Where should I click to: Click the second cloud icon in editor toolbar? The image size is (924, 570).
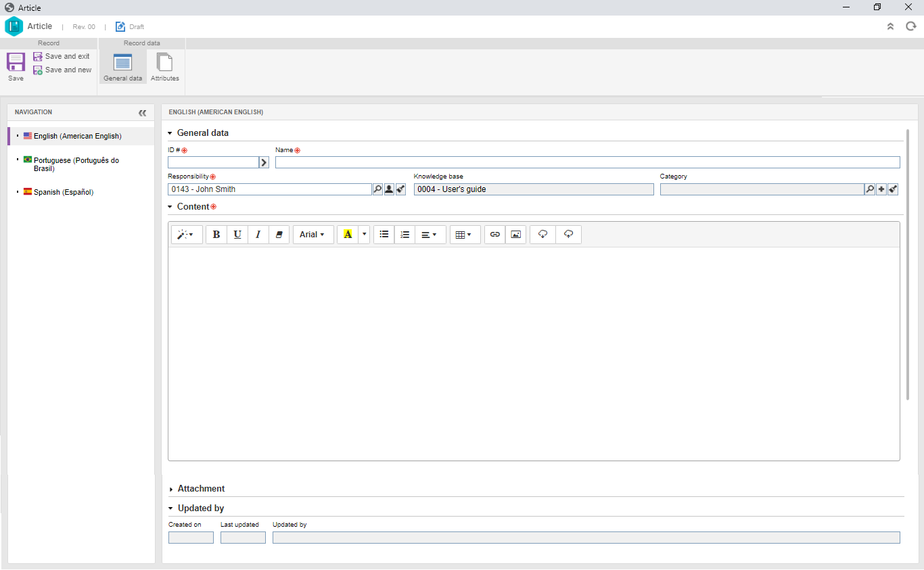point(568,235)
